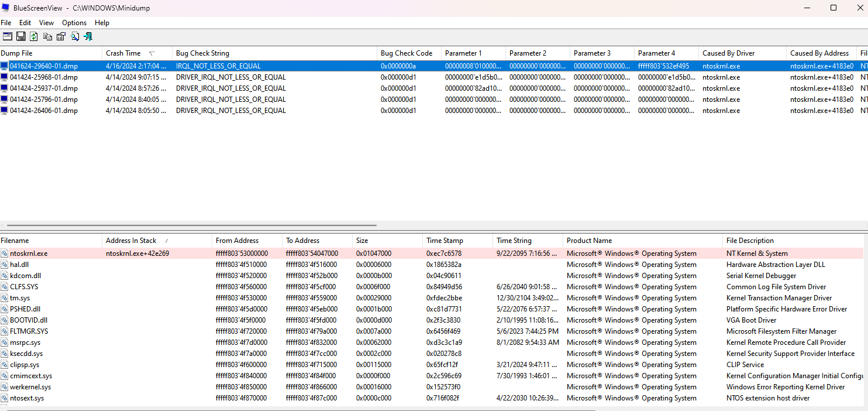Open Properties using the toolbar icon
868x411 pixels.
(x=61, y=36)
